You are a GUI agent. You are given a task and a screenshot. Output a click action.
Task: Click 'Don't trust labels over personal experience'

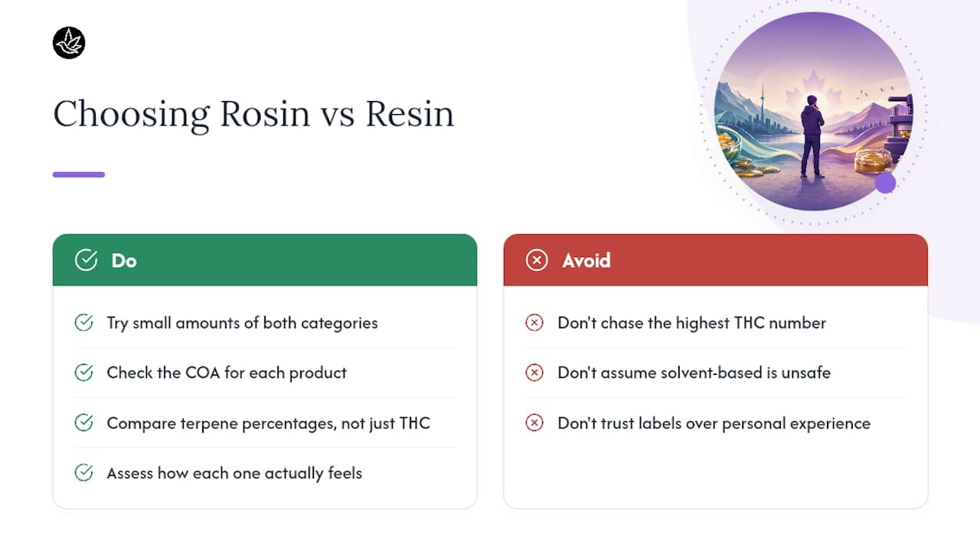pyautogui.click(x=714, y=423)
